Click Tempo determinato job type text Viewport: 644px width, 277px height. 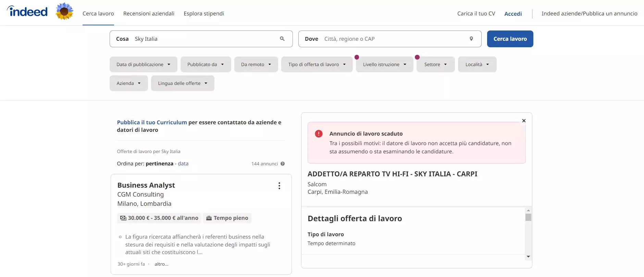[331, 243]
